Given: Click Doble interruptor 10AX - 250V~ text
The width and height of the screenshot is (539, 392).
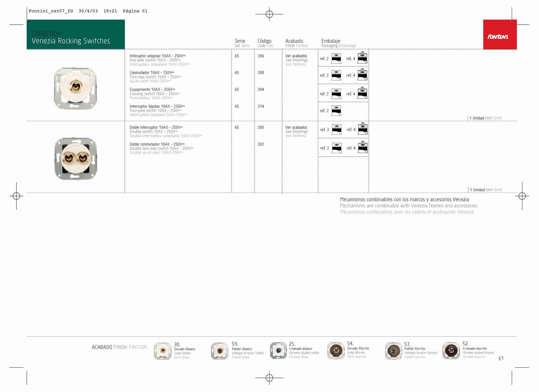Looking at the screenshot, I should click(156, 128).
